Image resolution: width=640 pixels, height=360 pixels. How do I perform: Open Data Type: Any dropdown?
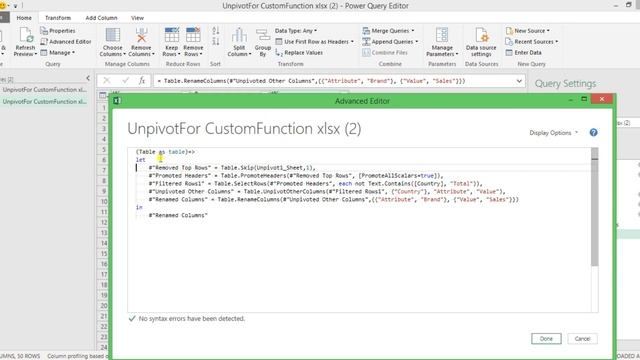(x=296, y=31)
